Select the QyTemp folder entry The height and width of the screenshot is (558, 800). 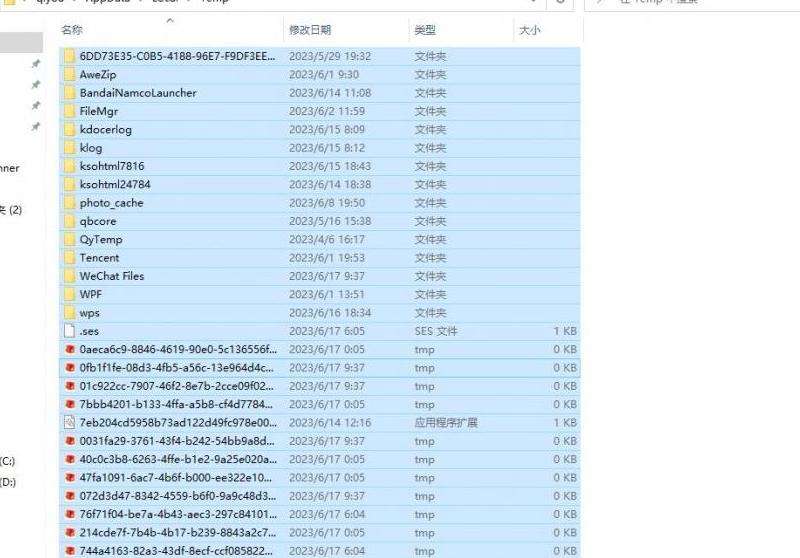[x=101, y=240]
